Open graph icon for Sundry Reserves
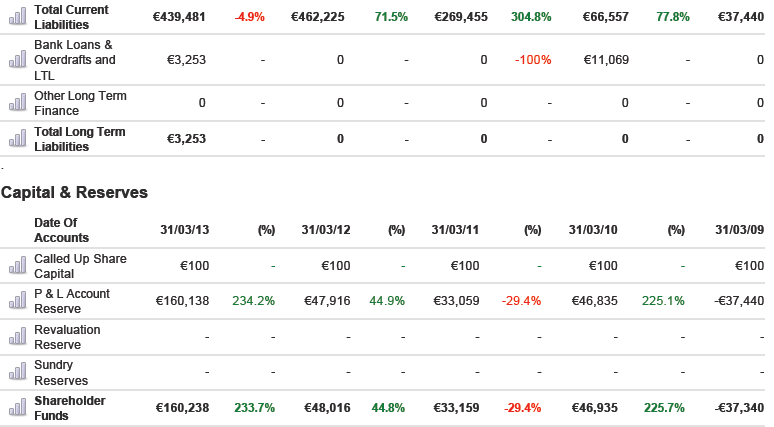 tap(17, 373)
